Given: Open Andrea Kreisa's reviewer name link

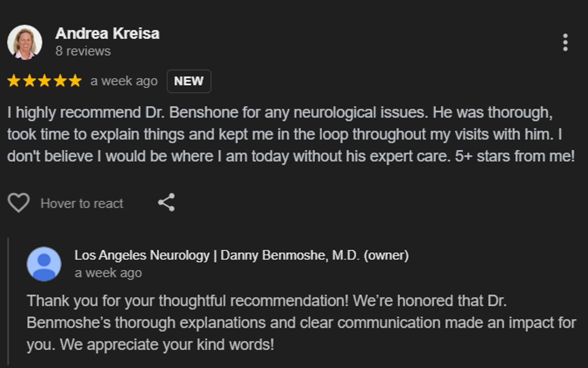Looking at the screenshot, I should [x=107, y=34].
